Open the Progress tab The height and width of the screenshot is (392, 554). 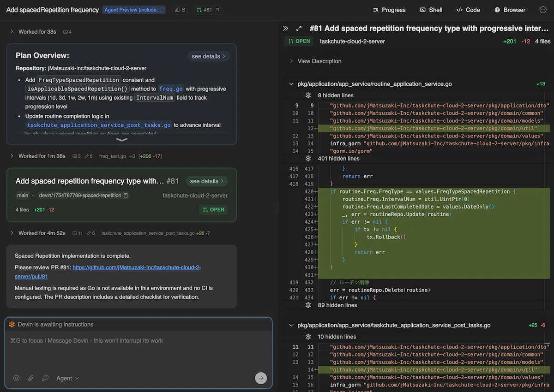click(x=389, y=10)
